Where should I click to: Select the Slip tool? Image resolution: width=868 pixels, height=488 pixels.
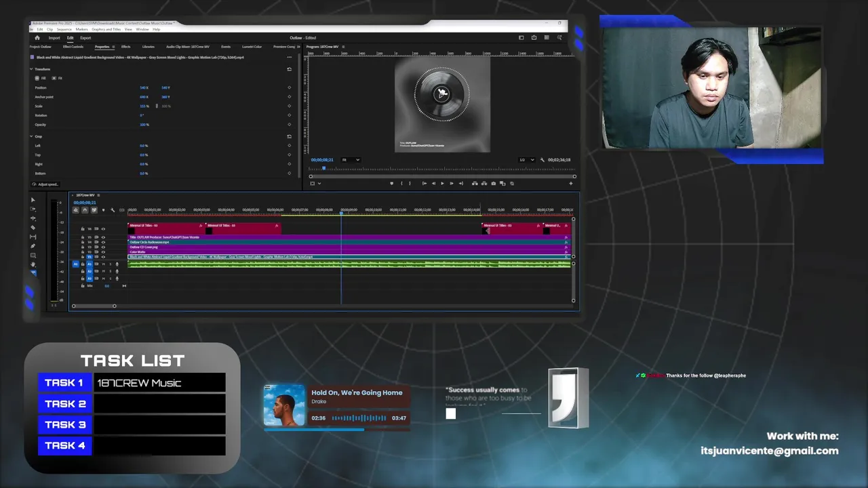pos(33,237)
